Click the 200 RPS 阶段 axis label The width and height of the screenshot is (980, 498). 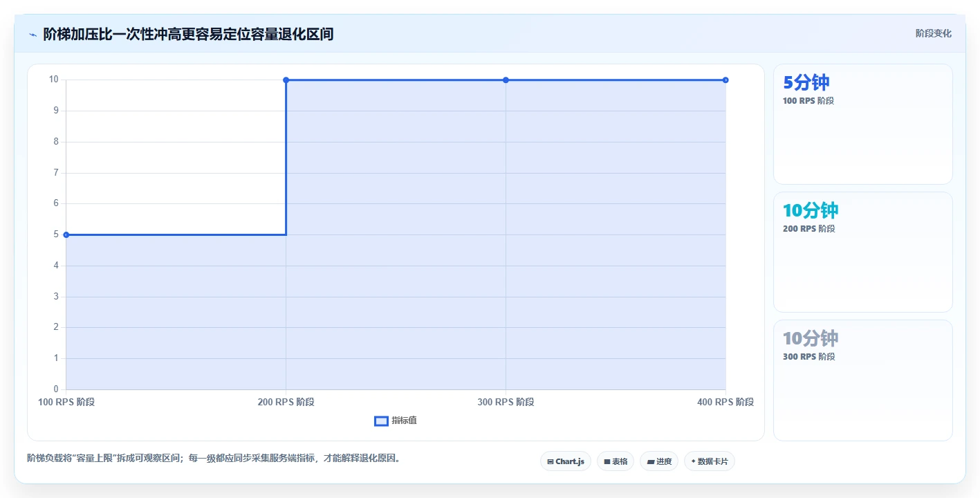[x=286, y=402]
